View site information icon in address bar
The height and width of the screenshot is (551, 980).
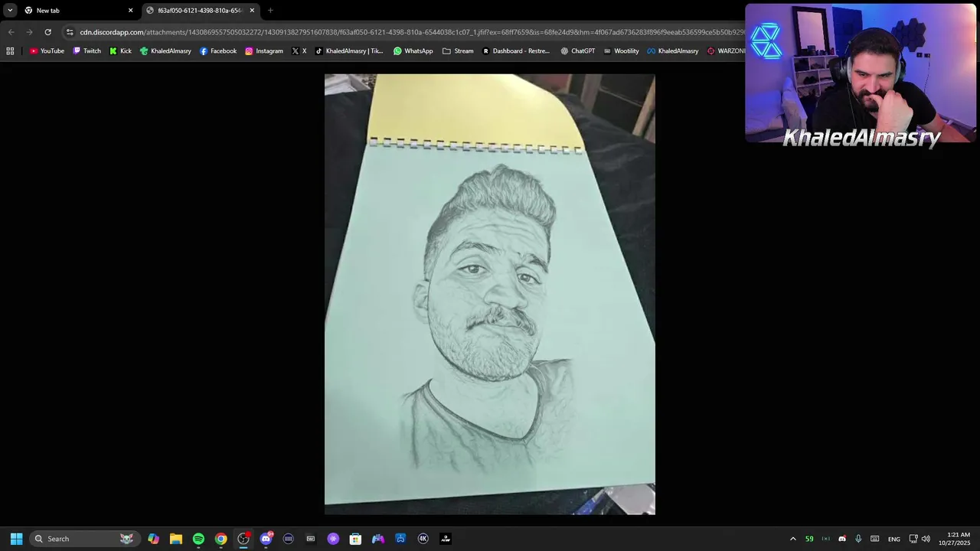tap(70, 32)
